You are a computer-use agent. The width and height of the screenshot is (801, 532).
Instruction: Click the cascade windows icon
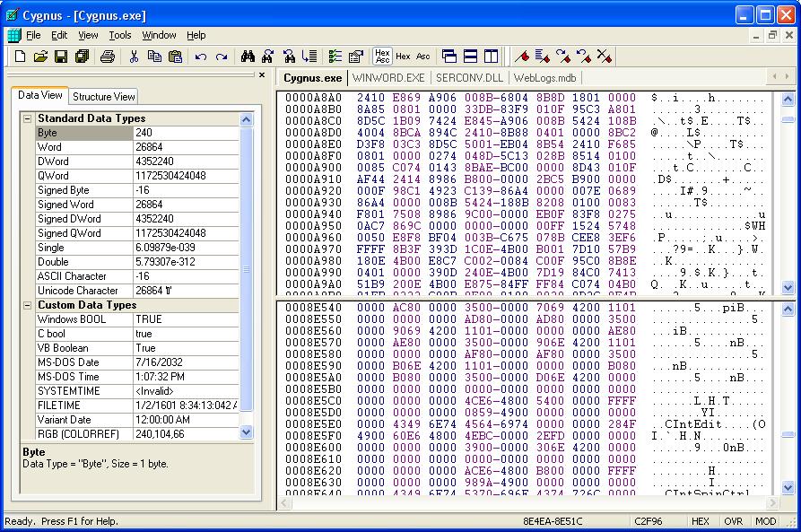click(x=449, y=55)
